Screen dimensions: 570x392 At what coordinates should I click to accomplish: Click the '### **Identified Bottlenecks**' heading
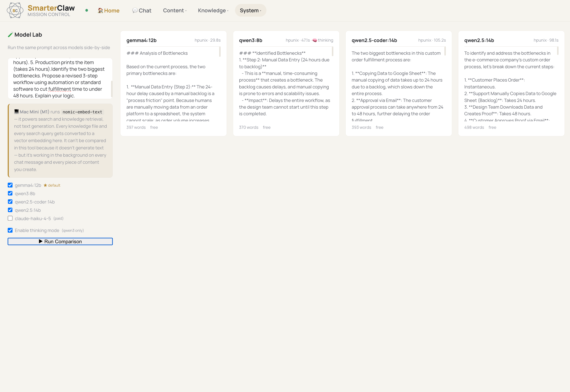[x=272, y=53]
